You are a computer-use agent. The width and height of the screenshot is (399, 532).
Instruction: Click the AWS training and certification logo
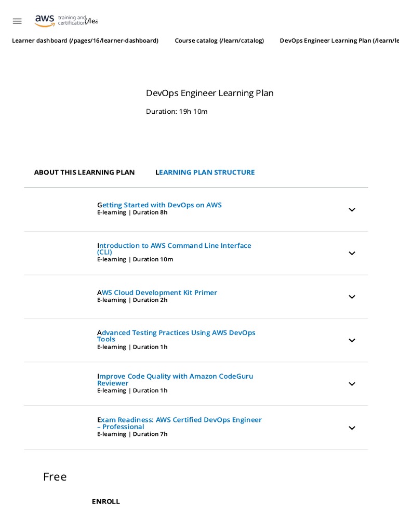click(x=60, y=21)
